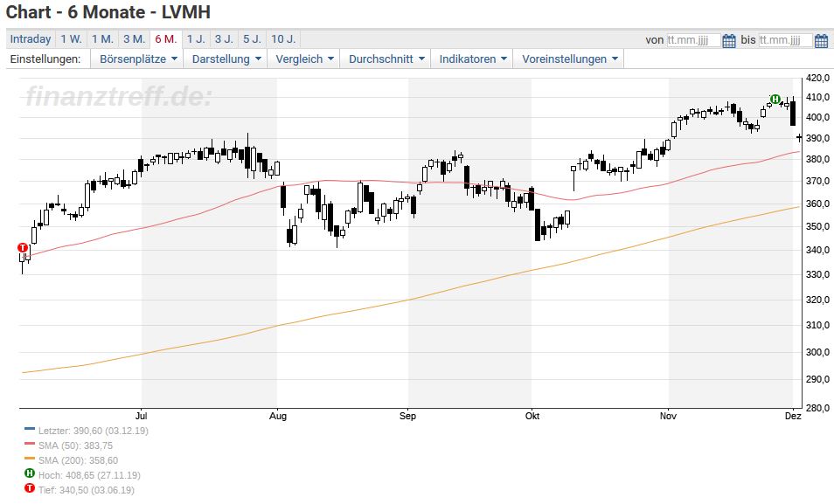
Task: Click the 280,0 price axis label
Action: (x=818, y=408)
